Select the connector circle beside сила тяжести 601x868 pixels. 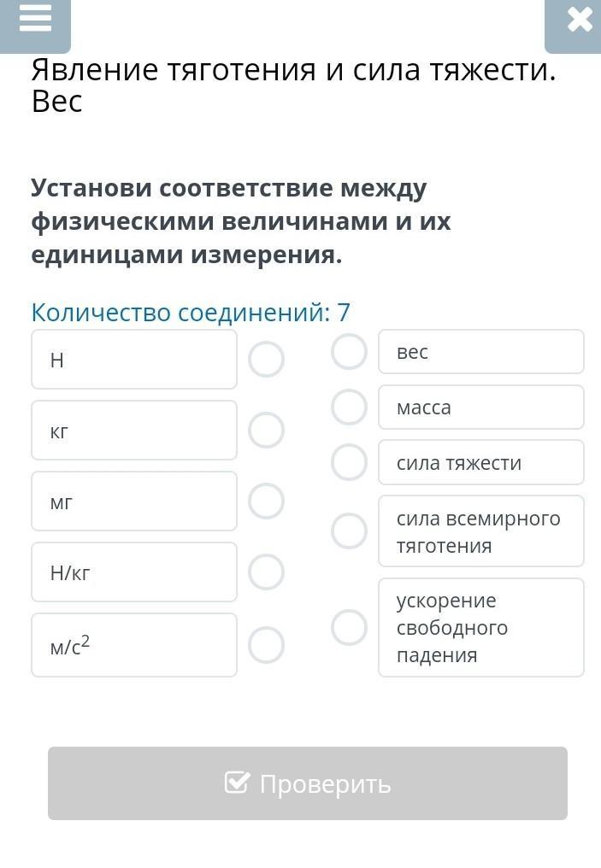[349, 462]
